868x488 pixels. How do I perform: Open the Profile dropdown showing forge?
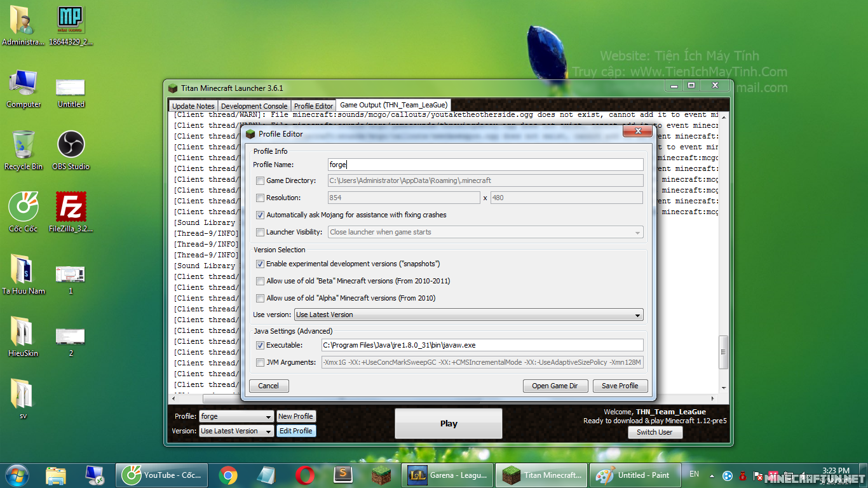pos(236,417)
